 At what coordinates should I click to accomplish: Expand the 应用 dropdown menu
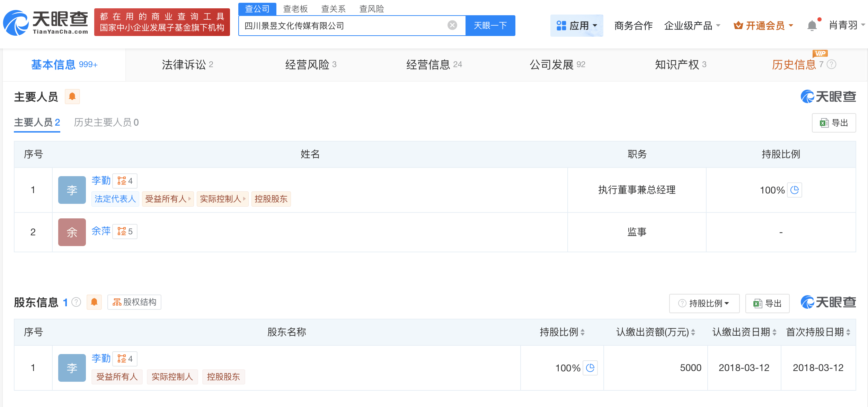577,26
